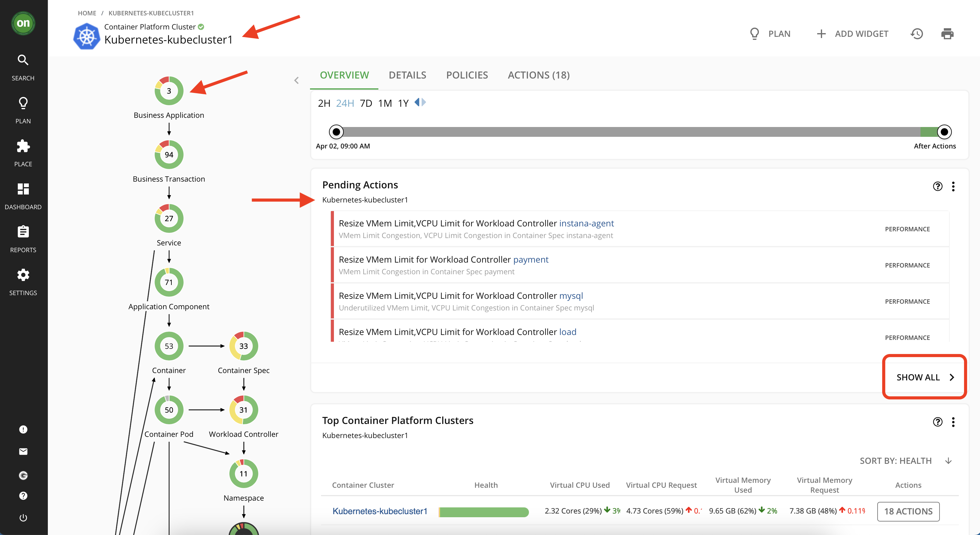The height and width of the screenshot is (535, 980).
Task: Open Pending Actions widget kebab menu
Action: (x=953, y=186)
